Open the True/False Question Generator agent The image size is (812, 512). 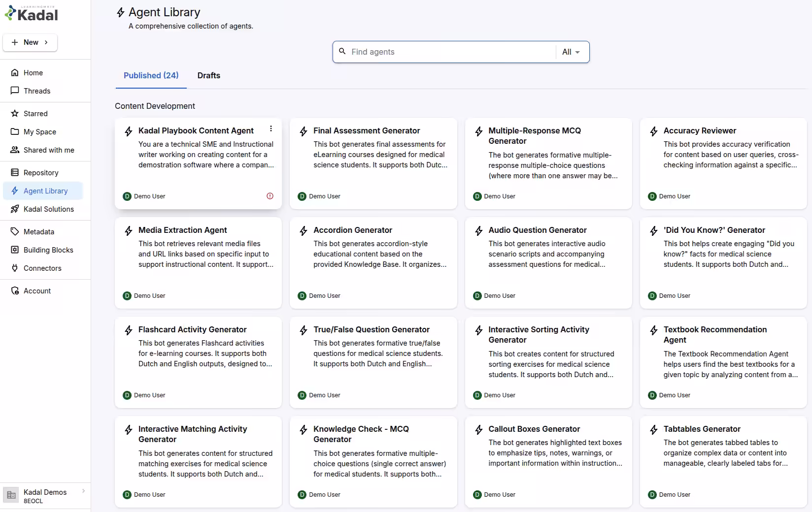click(373, 362)
